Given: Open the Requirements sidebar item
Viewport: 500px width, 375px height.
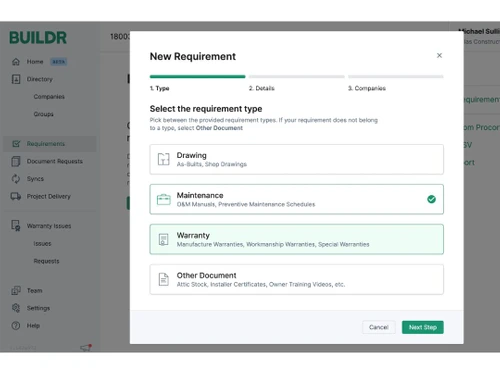Looking at the screenshot, I should (x=50, y=144).
